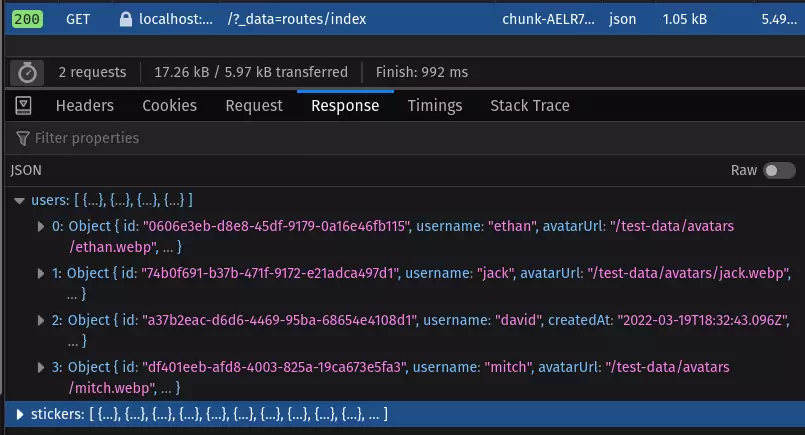The height and width of the screenshot is (435, 805).
Task: Open the Stack Trace tab
Action: point(530,105)
